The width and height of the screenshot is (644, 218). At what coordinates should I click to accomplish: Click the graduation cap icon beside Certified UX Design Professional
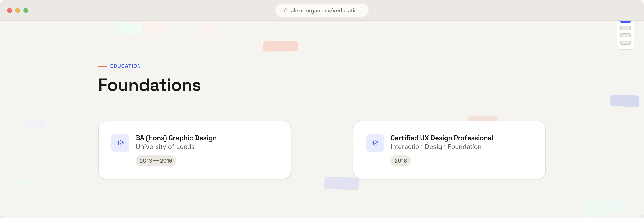click(x=375, y=143)
